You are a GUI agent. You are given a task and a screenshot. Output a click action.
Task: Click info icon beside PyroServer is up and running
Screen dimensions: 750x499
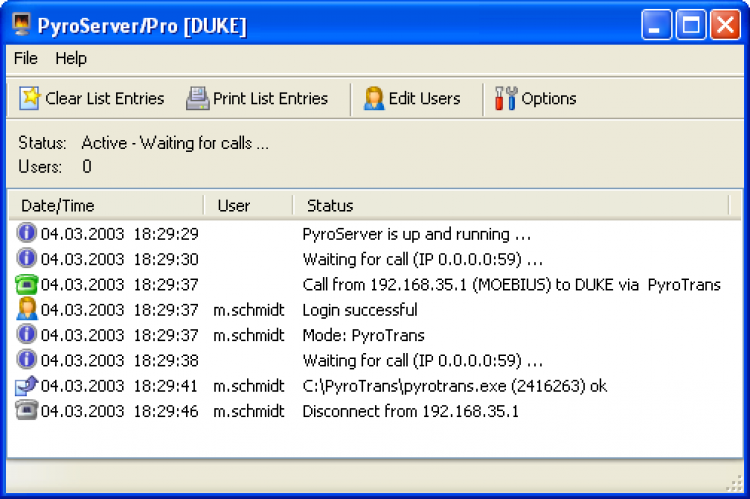point(27,234)
